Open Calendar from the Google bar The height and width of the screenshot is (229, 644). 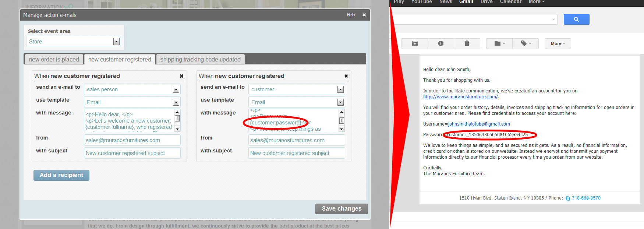[x=510, y=2]
